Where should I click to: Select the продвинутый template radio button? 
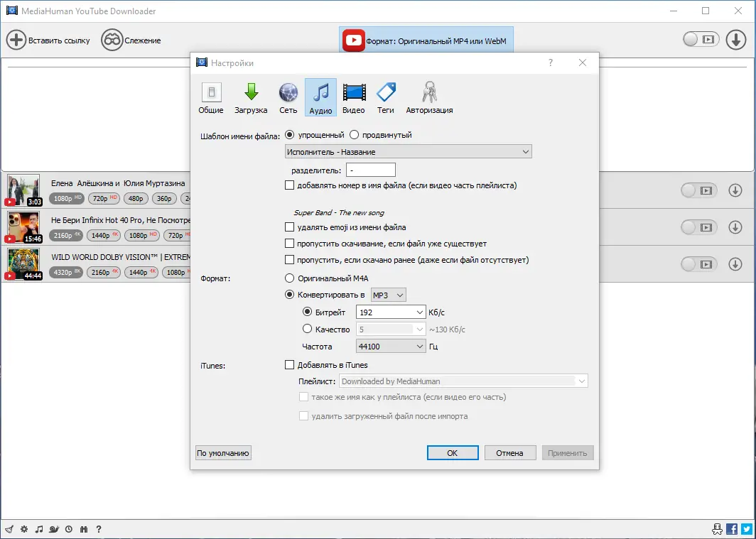click(355, 134)
